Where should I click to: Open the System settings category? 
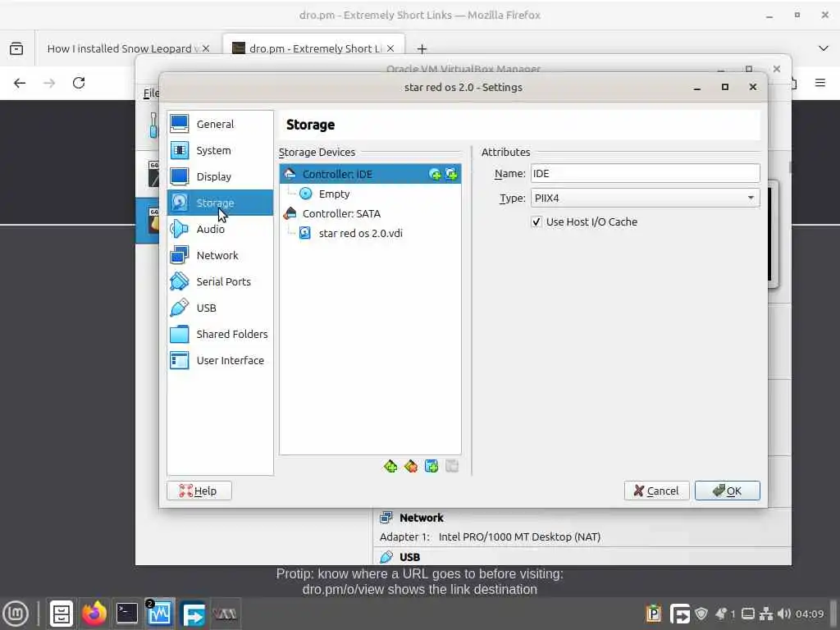(220, 150)
